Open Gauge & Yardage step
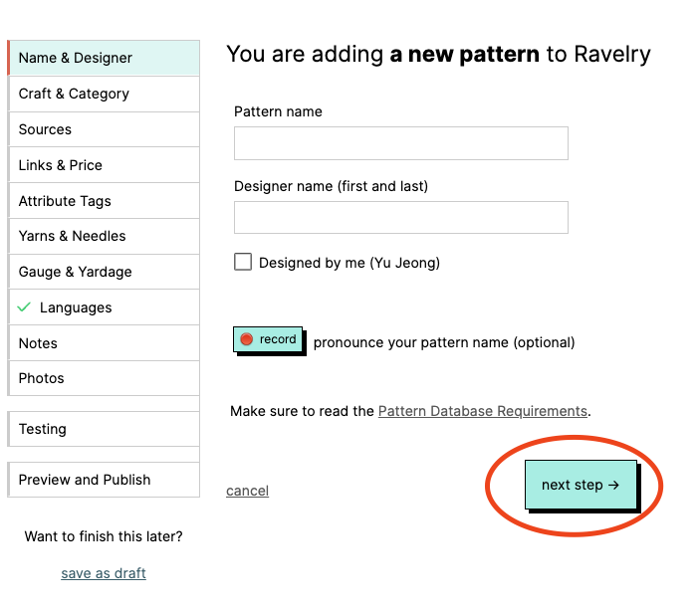Viewport: 700px width, 612px height. pos(104,272)
